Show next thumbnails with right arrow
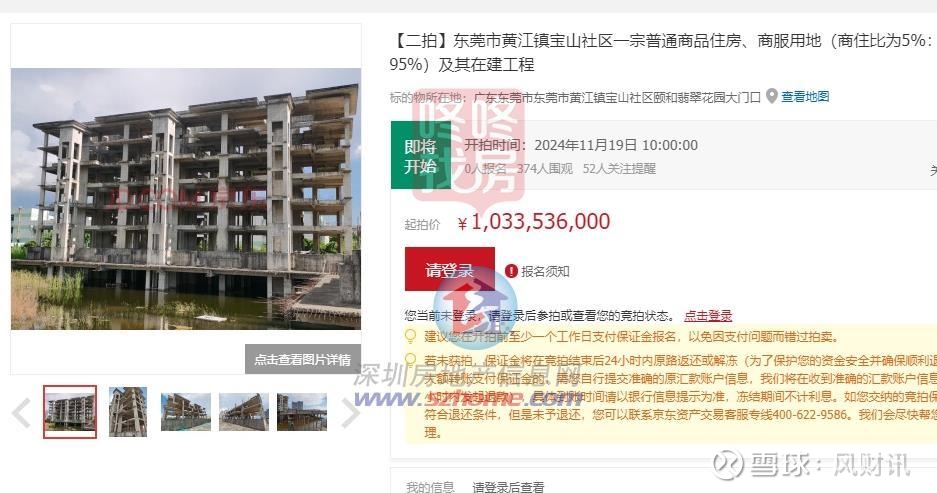The width and height of the screenshot is (937, 493). (350, 412)
